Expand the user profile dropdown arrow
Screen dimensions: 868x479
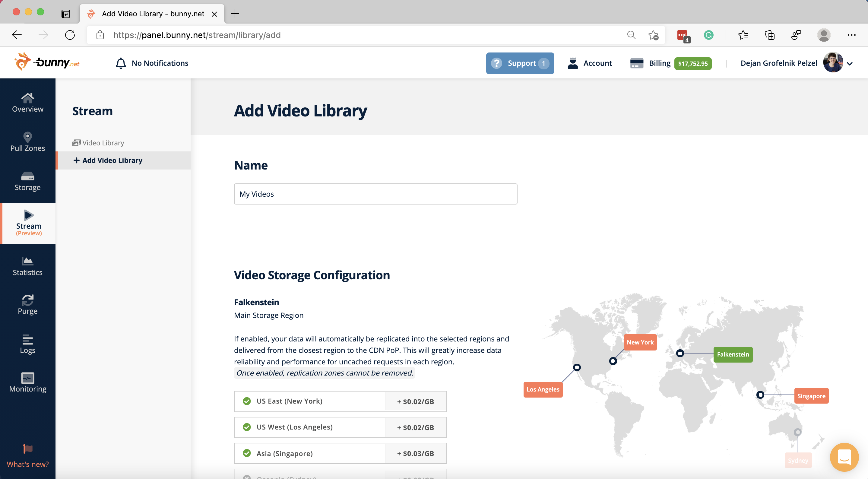(850, 63)
